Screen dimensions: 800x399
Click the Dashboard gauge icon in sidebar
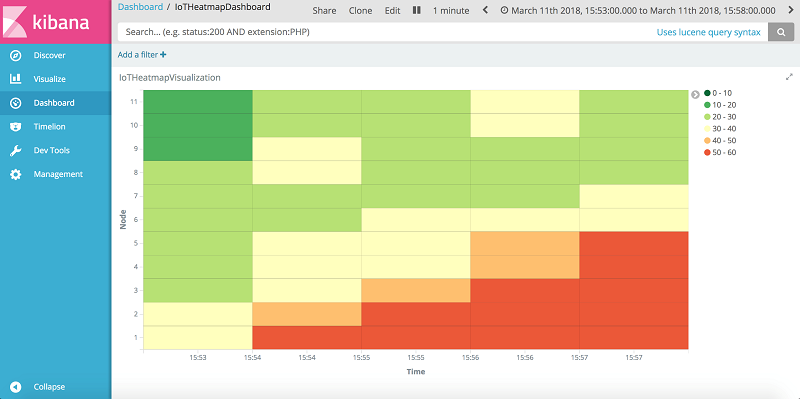tap(16, 103)
